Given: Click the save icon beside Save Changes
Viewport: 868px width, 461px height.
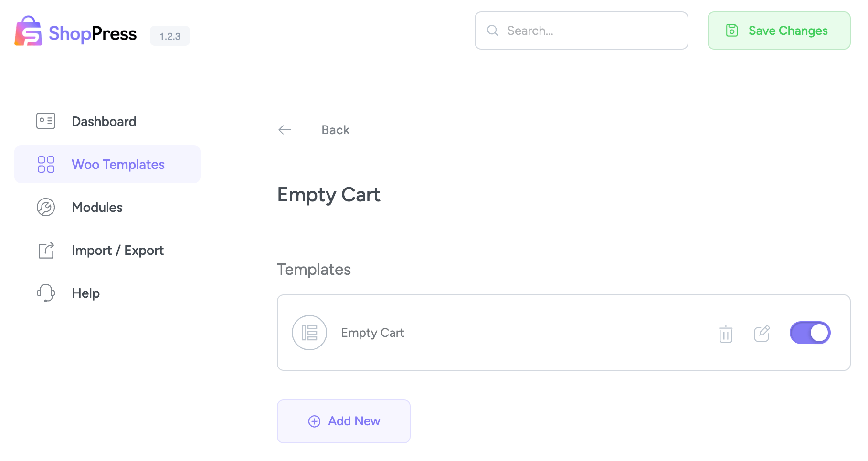Looking at the screenshot, I should (x=732, y=30).
